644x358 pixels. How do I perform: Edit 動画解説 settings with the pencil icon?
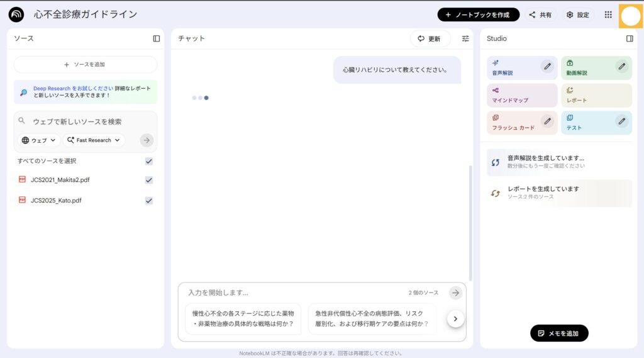tap(621, 66)
